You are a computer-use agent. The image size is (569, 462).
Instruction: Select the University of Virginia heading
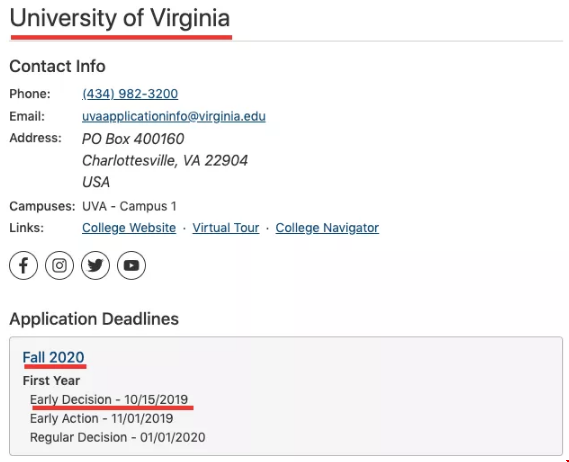120,18
